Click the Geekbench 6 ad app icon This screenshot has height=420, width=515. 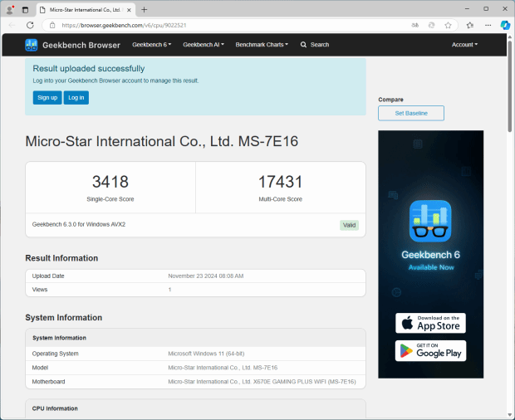(430, 221)
